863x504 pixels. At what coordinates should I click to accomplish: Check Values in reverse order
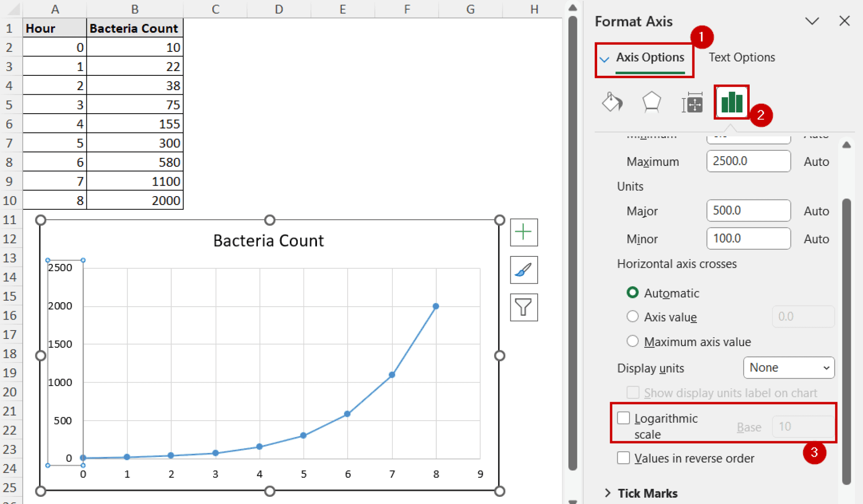[x=624, y=458]
